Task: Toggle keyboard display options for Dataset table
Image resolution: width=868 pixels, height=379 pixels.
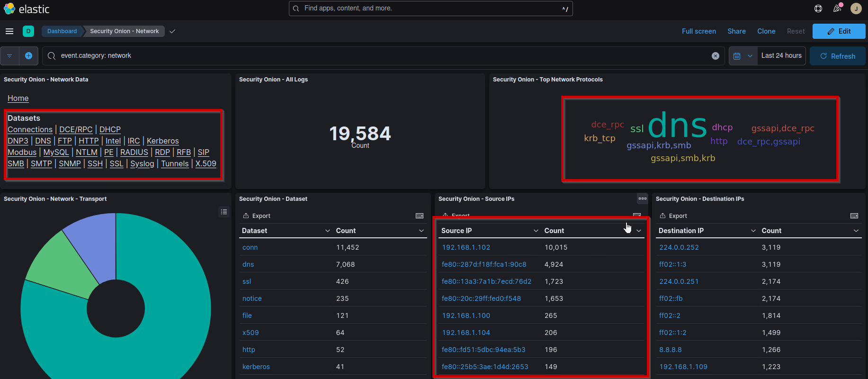Action: (419, 216)
